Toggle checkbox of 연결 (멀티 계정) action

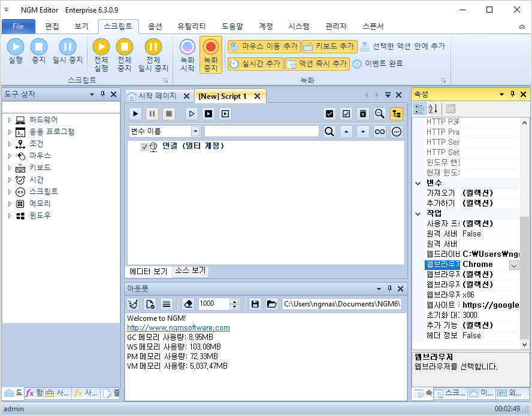coord(144,147)
